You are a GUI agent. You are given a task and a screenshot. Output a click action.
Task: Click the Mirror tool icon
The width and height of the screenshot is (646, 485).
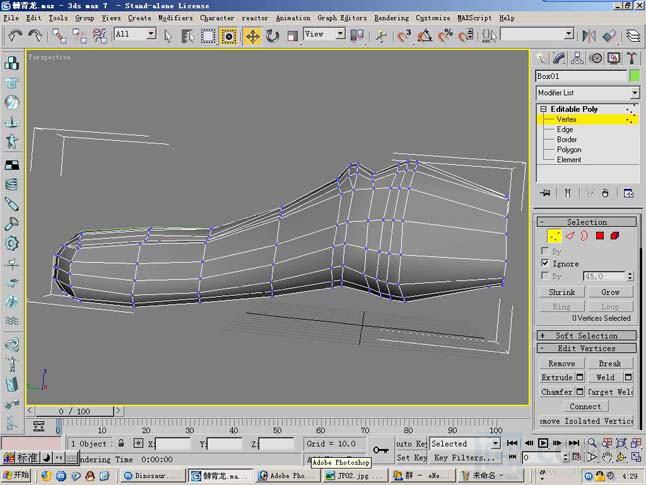tap(589, 36)
